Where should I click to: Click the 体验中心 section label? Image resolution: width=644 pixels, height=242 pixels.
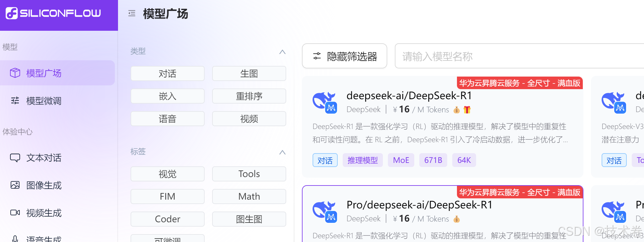(18, 132)
